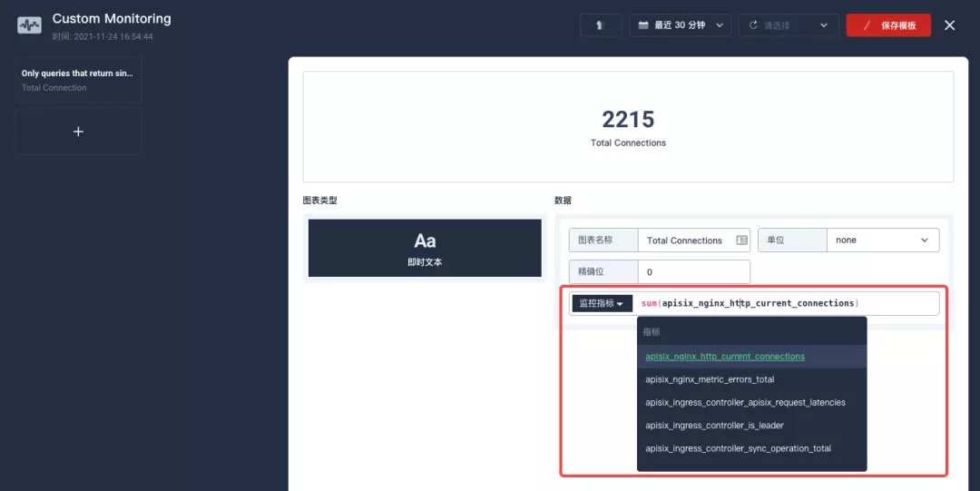The image size is (980, 491).
Task: Click the 保存模板 save template button
Action: pos(888,25)
